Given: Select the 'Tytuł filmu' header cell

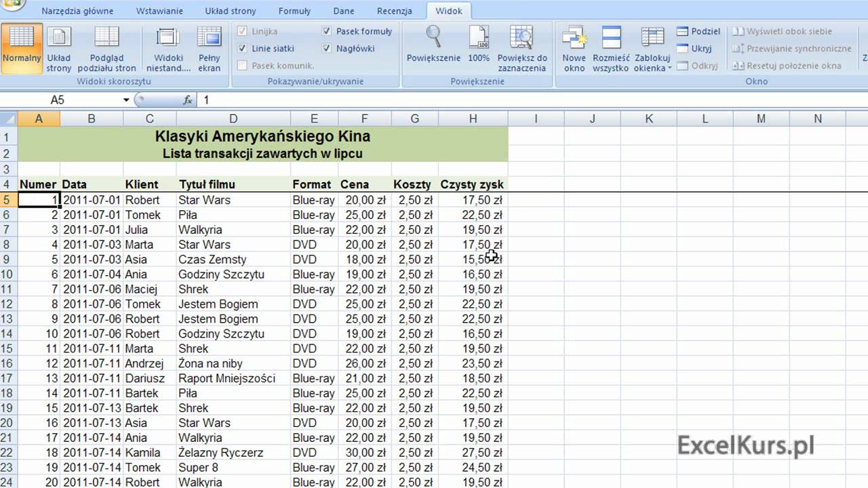Looking at the screenshot, I should click(233, 184).
